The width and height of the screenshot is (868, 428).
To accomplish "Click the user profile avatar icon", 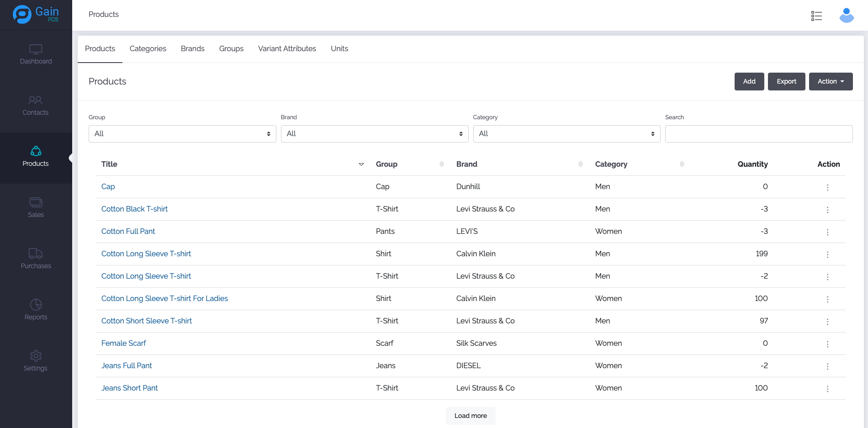I will point(847,16).
